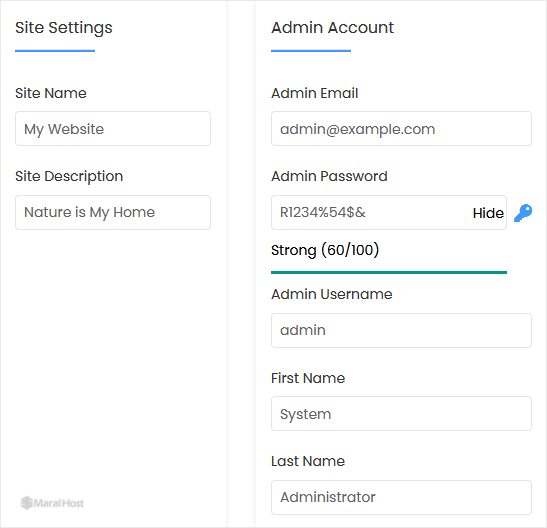Select the Admin Username input box
Screen dimensions: 547x528
point(401,330)
